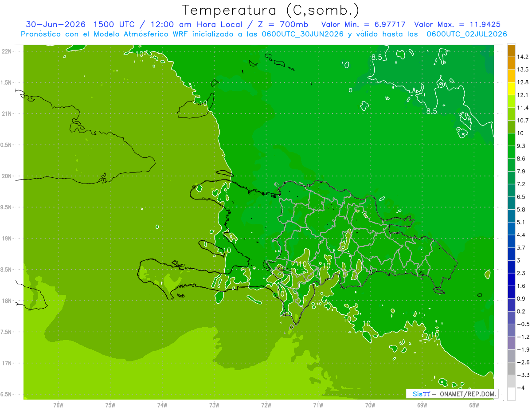
Task: Pick the purple swatch between -1.2 and -1.9
Action: click(511, 343)
